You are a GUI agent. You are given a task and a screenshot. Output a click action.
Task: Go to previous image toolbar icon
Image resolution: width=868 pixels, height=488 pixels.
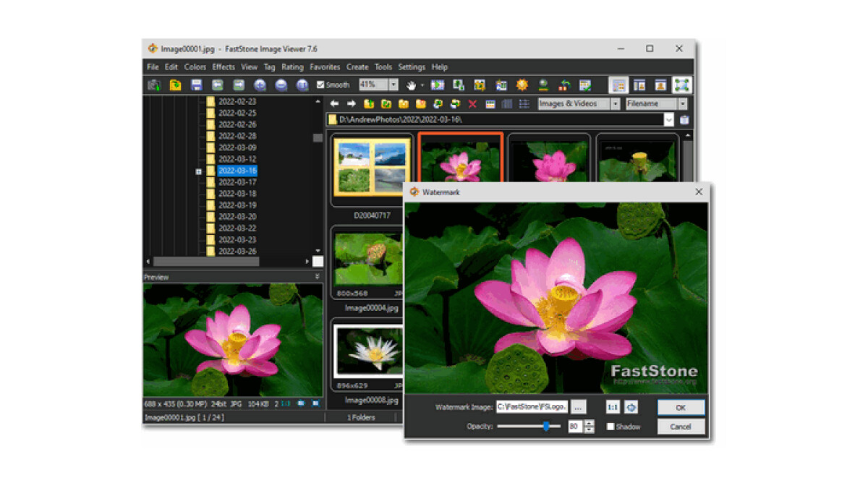click(x=217, y=85)
